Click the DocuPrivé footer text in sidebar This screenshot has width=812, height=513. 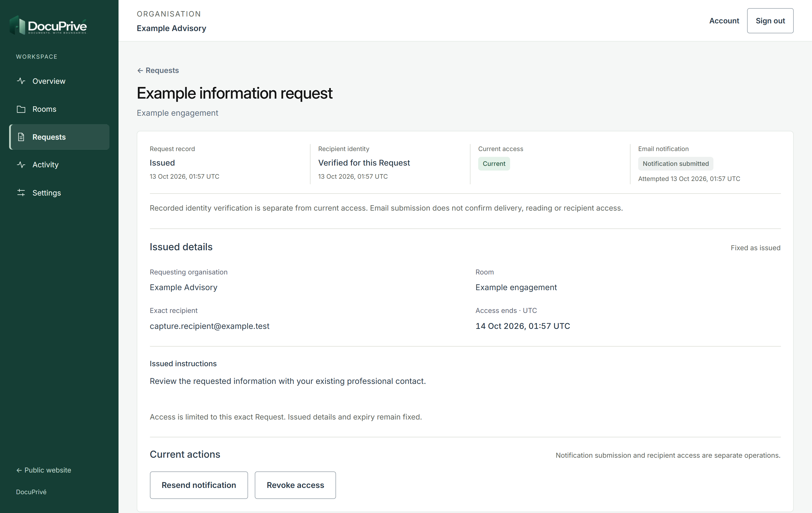[31, 492]
